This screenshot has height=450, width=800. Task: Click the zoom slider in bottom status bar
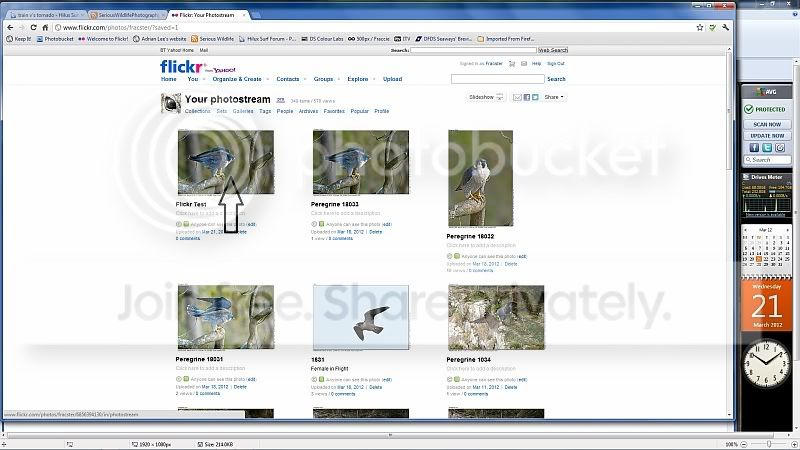point(768,444)
